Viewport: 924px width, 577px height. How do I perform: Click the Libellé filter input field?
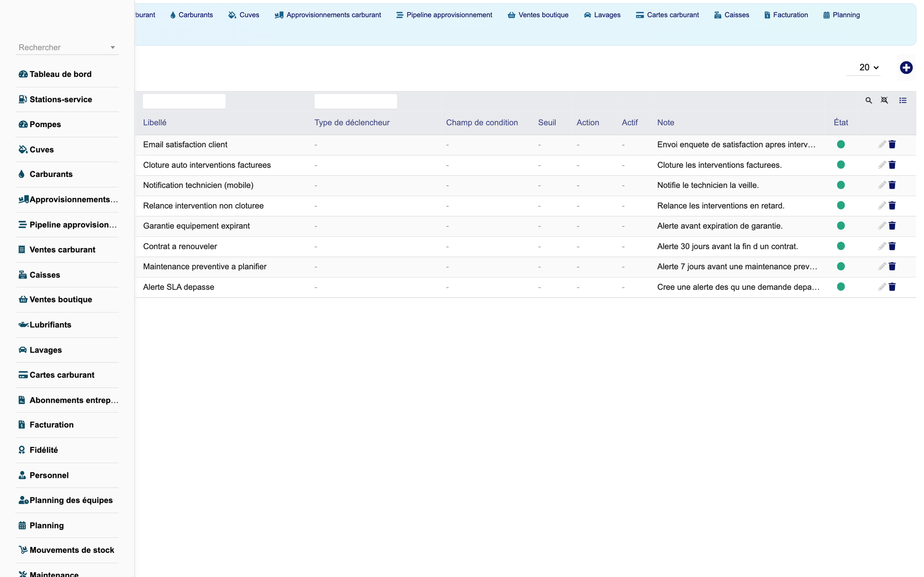tap(184, 101)
